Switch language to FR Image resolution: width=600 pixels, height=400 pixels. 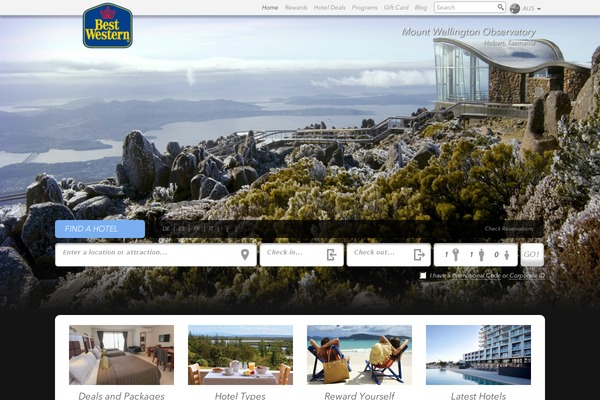197,229
